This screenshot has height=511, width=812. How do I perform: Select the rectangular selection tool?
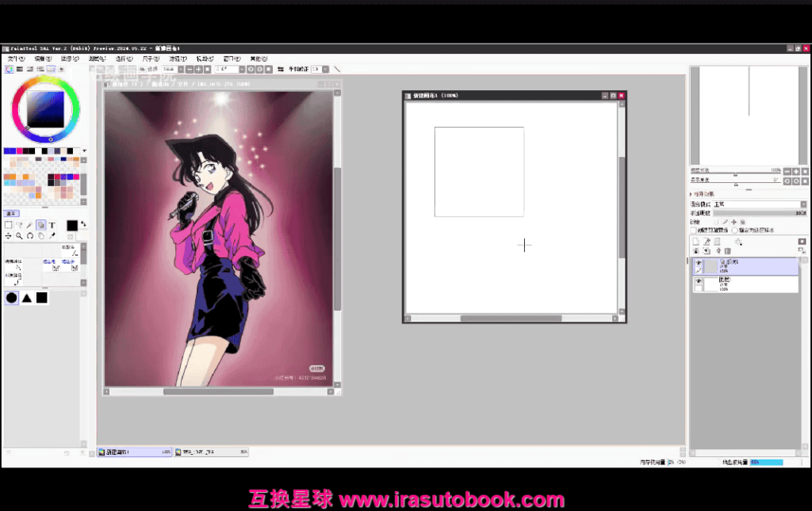point(8,225)
